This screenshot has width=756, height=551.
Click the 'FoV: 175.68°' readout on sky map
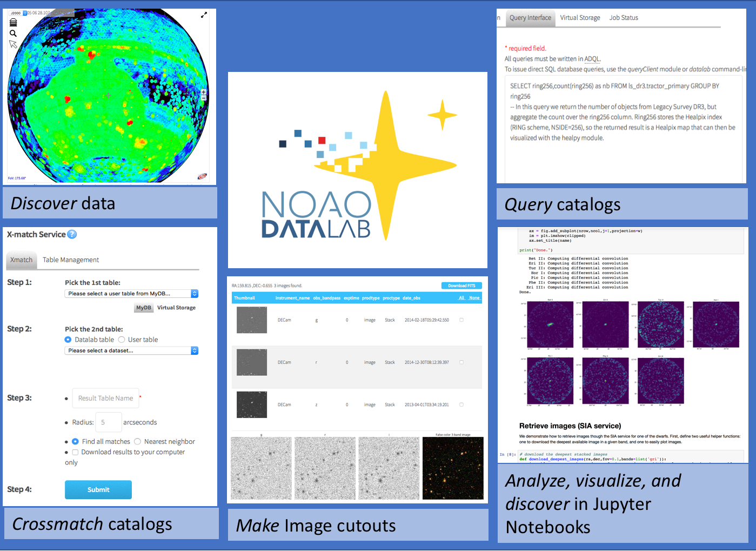17,178
